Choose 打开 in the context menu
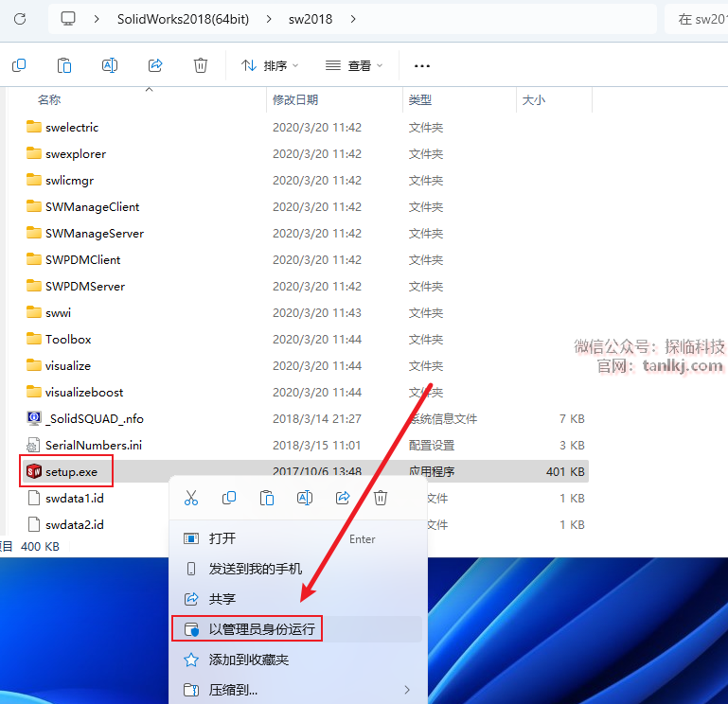 click(222, 538)
